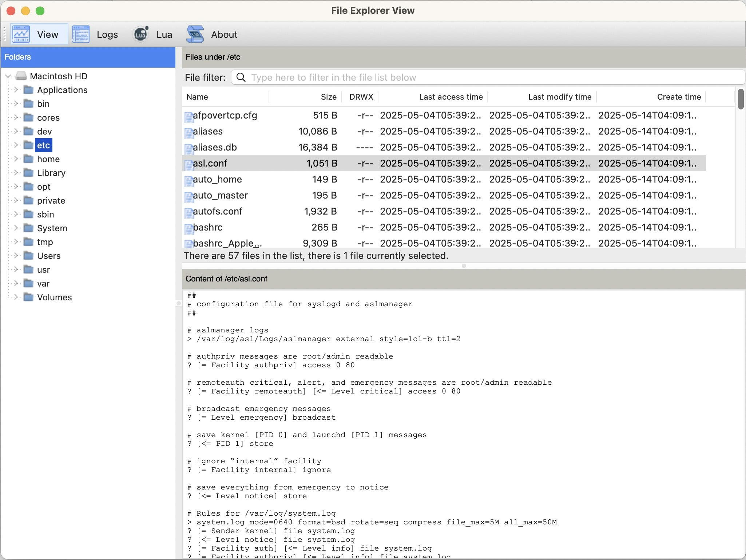The image size is (746, 560).
Task: Click the Folders panel header
Action: [x=88, y=57]
